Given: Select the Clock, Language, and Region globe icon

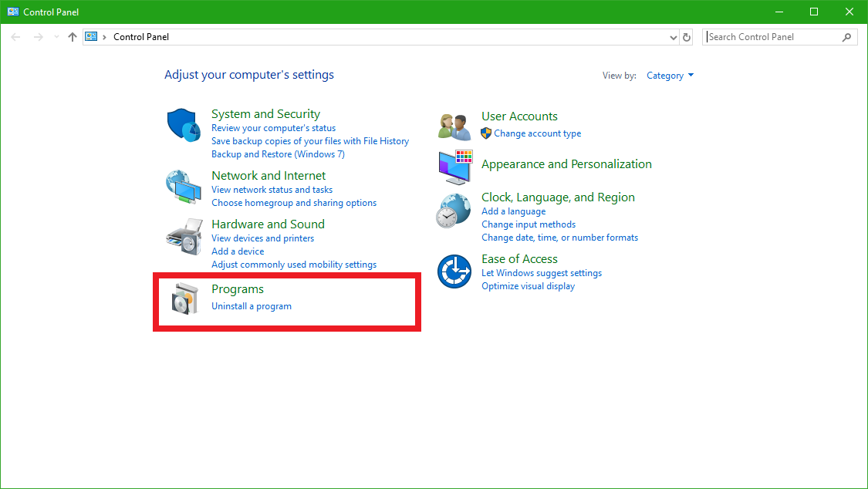Looking at the screenshot, I should (x=454, y=210).
